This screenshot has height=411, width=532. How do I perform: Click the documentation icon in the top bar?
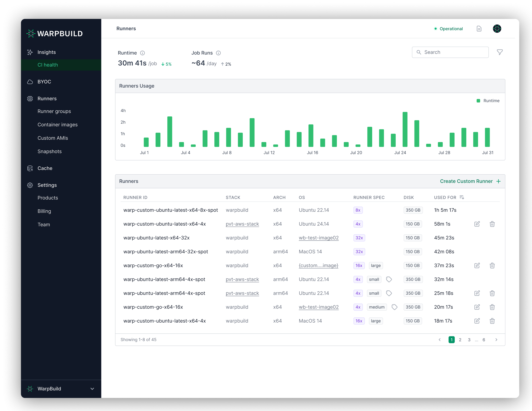(x=479, y=29)
